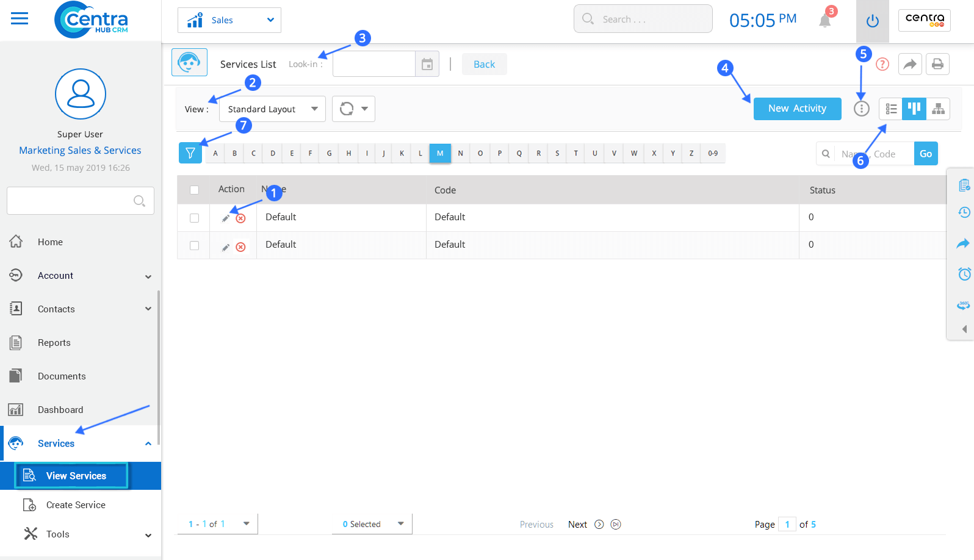This screenshot has width=974, height=560.
Task: Click the three-dot more options icon
Action: coord(861,109)
